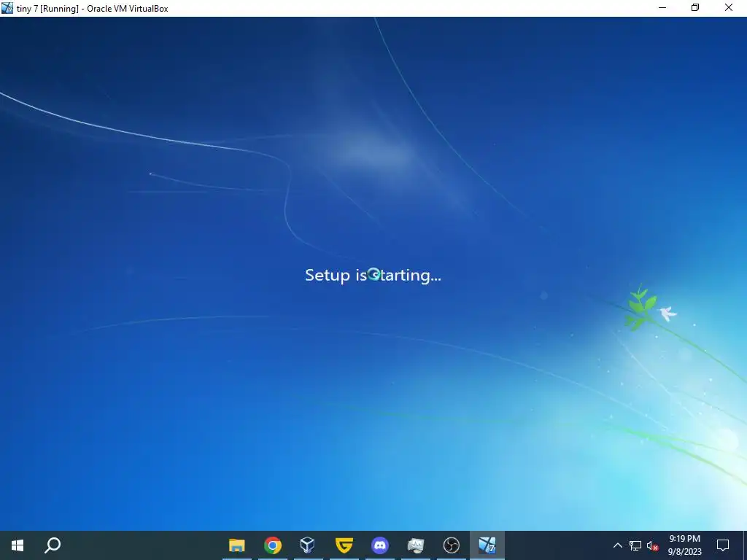Image resolution: width=747 pixels, height=560 pixels.
Task: Click the muted volume tray icon
Action: pos(653,545)
